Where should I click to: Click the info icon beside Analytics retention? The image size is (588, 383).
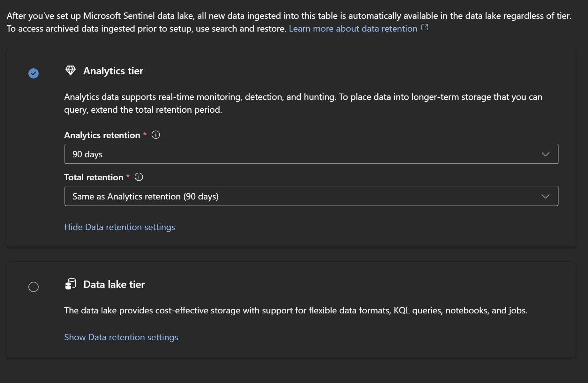pos(156,135)
